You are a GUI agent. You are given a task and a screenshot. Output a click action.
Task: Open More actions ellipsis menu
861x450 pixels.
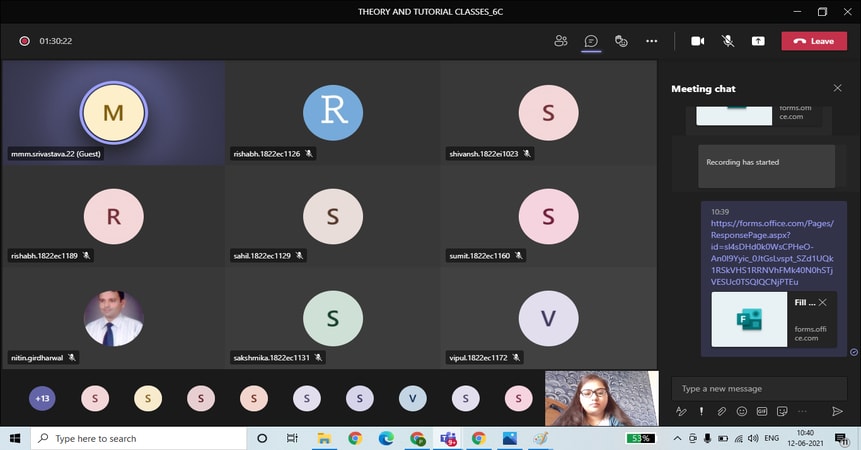(652, 41)
